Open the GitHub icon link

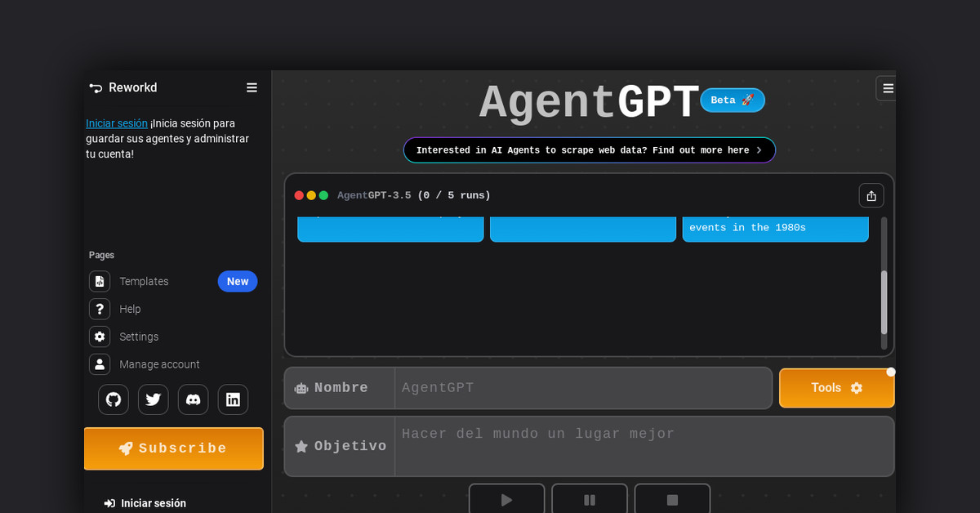pos(114,399)
